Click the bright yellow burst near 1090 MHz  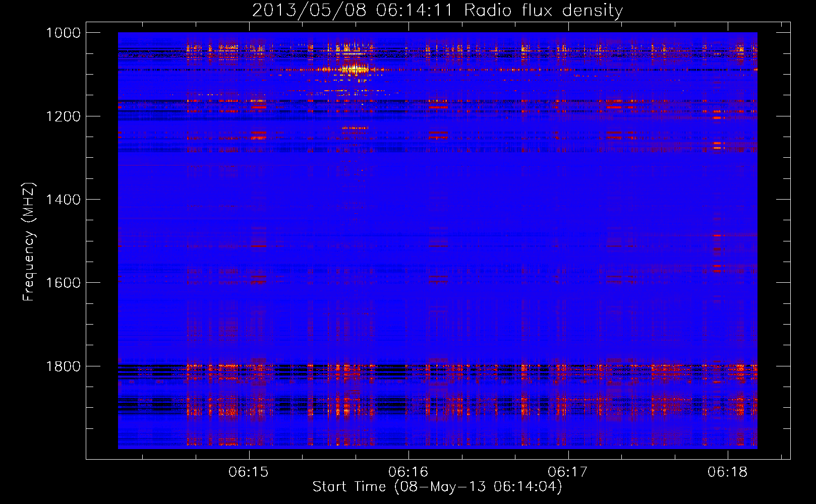(355, 69)
